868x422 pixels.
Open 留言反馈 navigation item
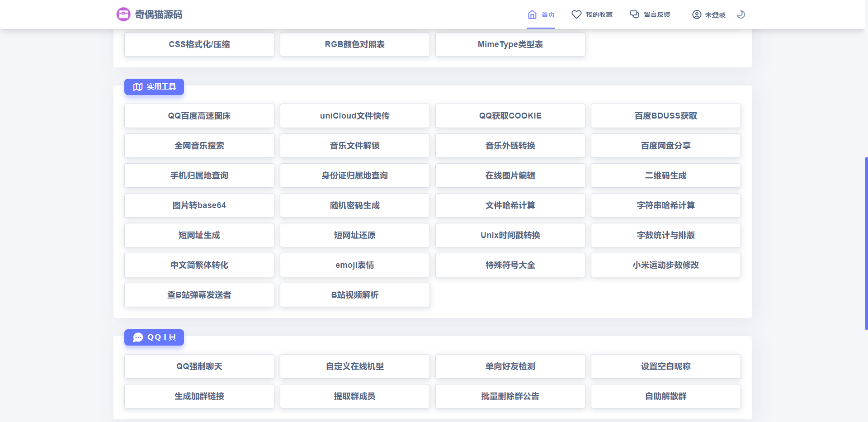(650, 14)
